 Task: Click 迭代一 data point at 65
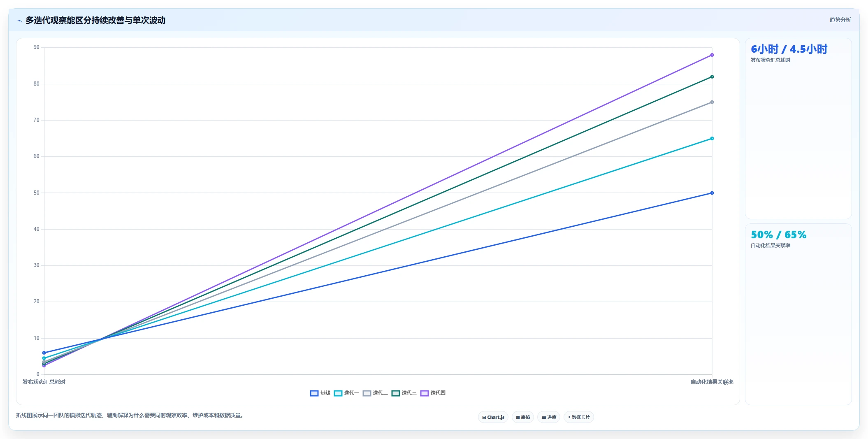(712, 138)
